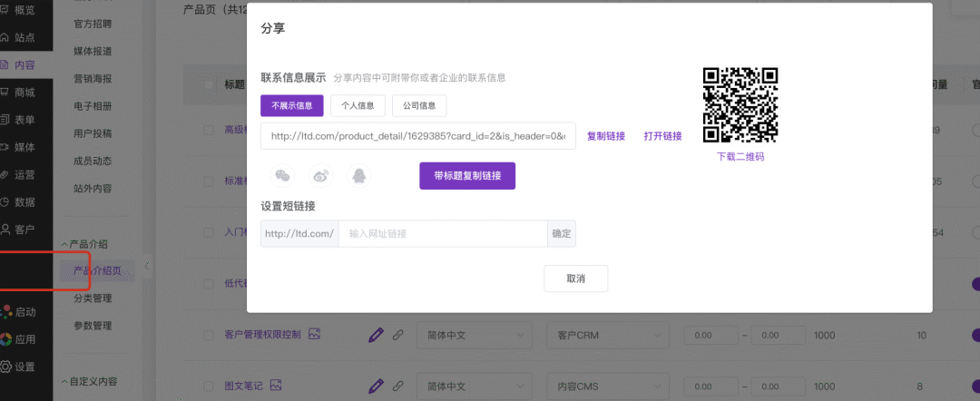Open the 客户管理权限控制 product title
The width and height of the screenshot is (980, 401).
pos(262,335)
